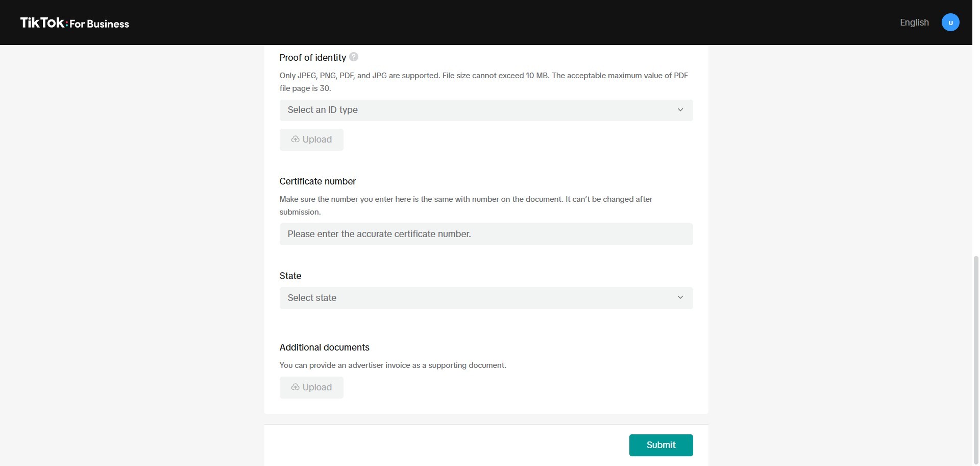This screenshot has height=466, width=980.
Task: Click the Certificate number label
Action: coord(317,181)
